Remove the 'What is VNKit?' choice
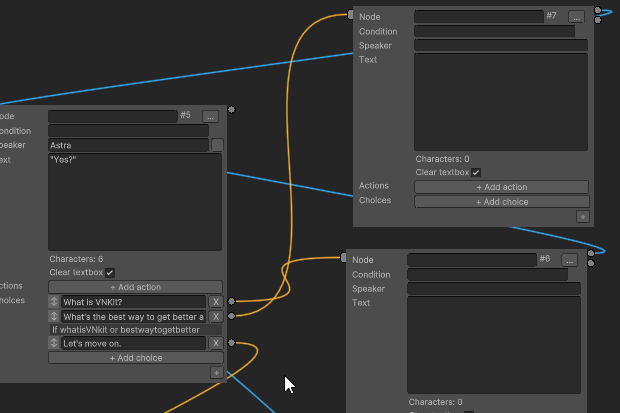The height and width of the screenshot is (413, 620). point(215,301)
